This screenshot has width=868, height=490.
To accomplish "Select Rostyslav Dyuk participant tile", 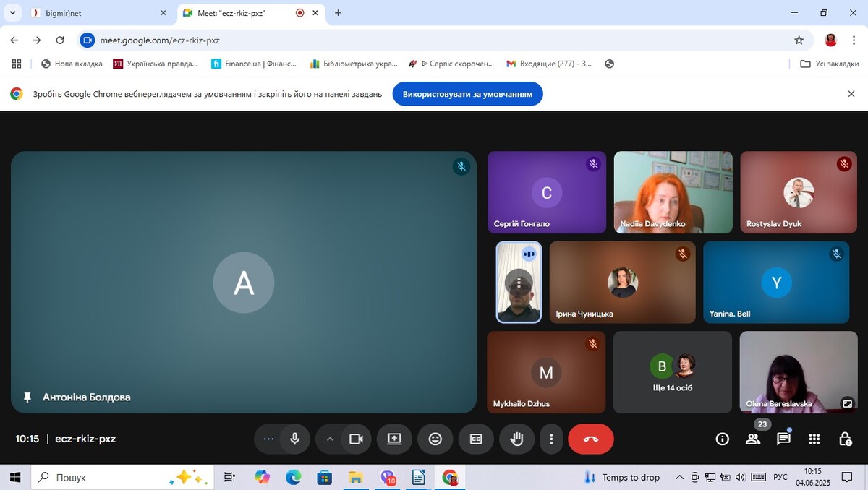I will [799, 192].
